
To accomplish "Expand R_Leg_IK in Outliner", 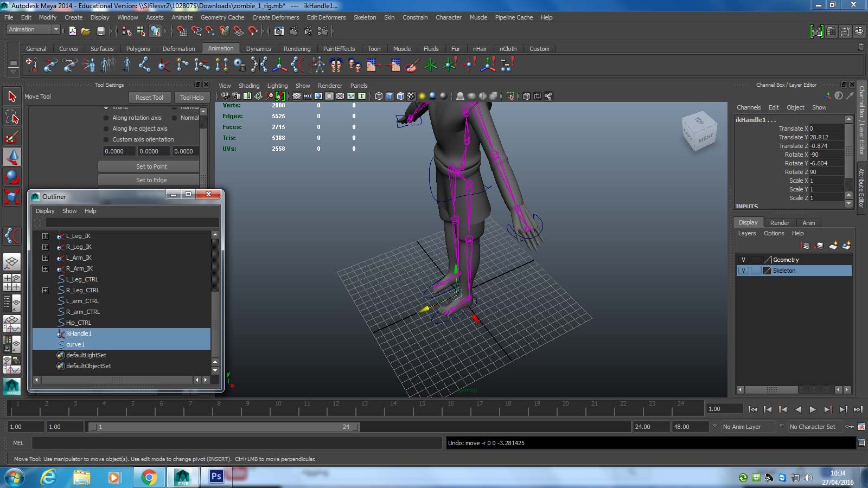I will coord(45,247).
